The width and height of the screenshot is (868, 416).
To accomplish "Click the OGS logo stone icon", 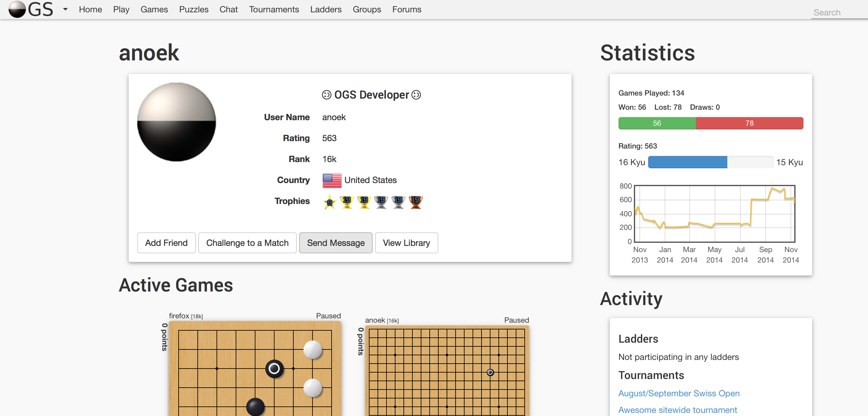I will point(17,9).
